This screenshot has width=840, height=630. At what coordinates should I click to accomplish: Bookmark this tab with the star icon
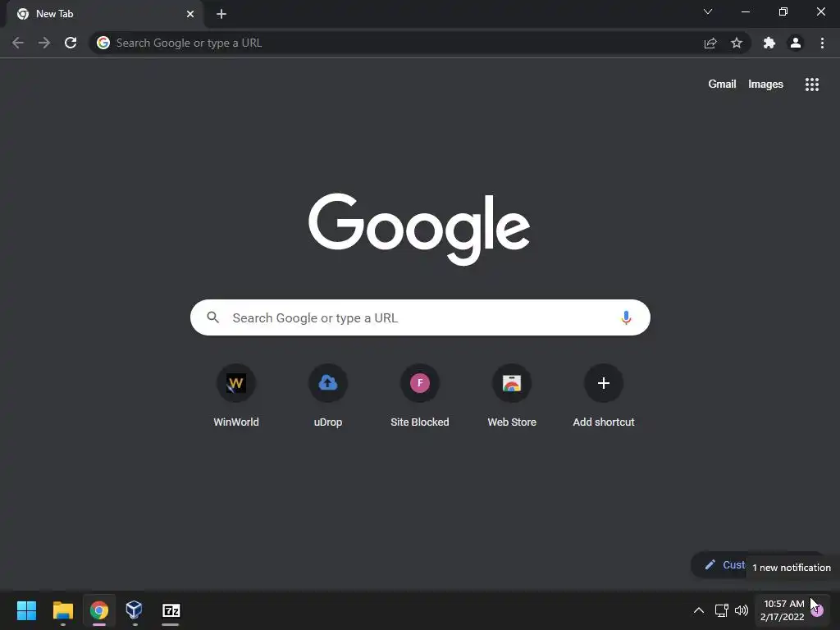[x=737, y=43]
